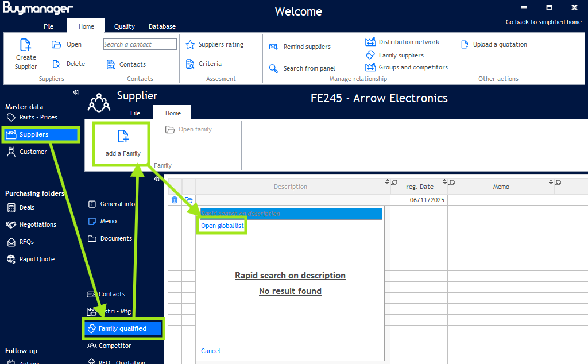Switch to the Quality ribbon tab
The height and width of the screenshot is (364, 588).
click(x=125, y=26)
